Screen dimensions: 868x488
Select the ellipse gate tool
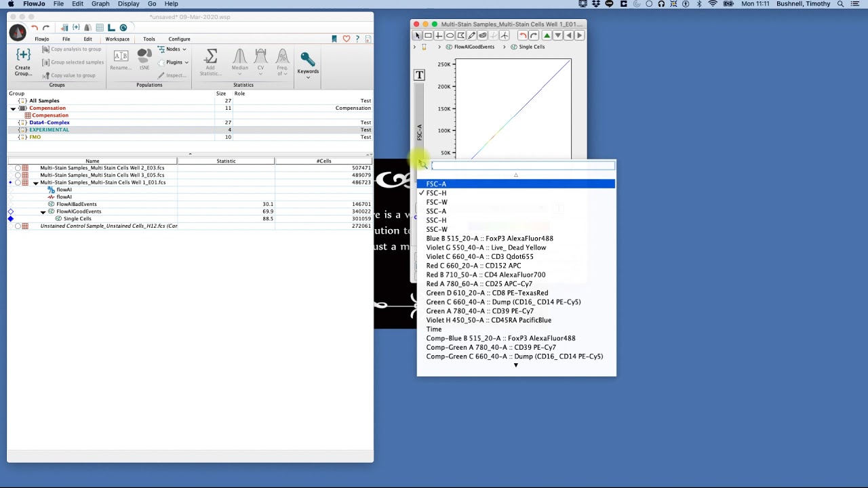coord(450,35)
